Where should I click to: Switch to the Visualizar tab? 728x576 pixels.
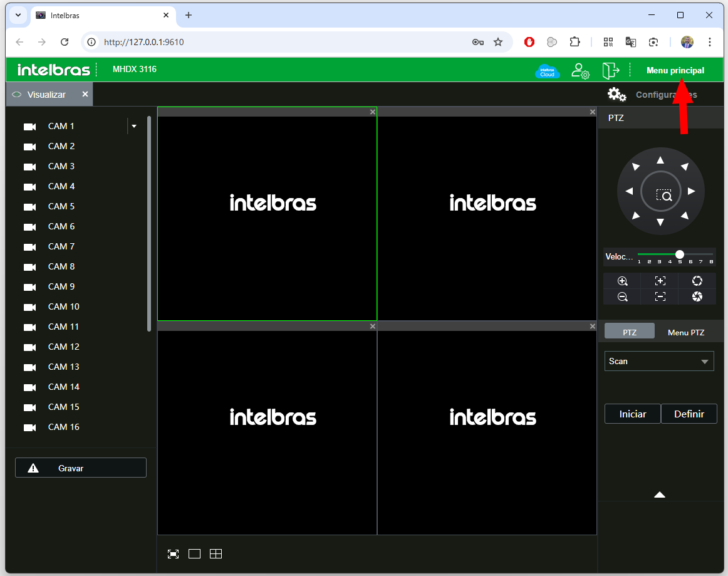46,95
